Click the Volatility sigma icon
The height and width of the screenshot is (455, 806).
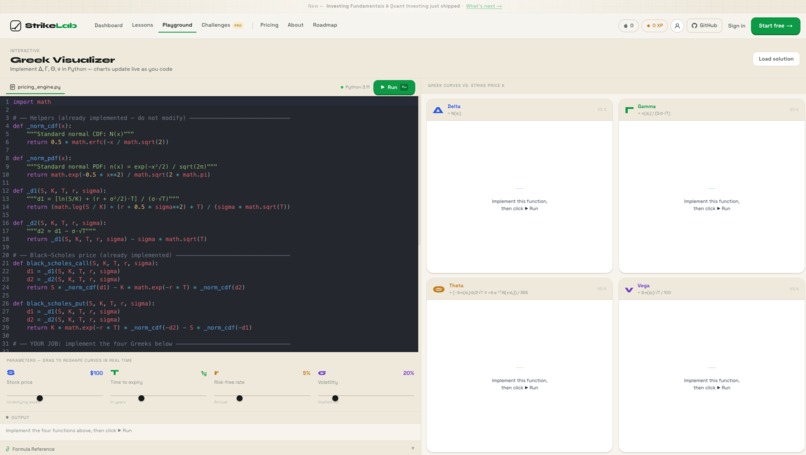[322, 373]
